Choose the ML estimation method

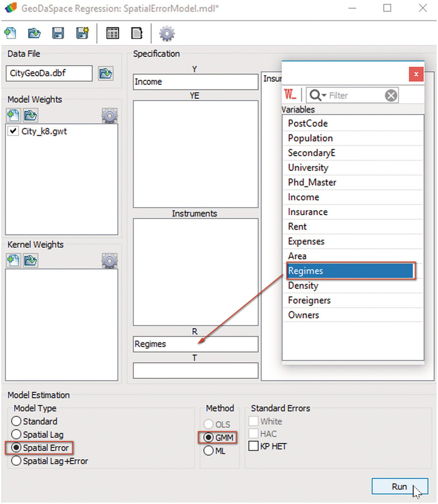coord(214,451)
